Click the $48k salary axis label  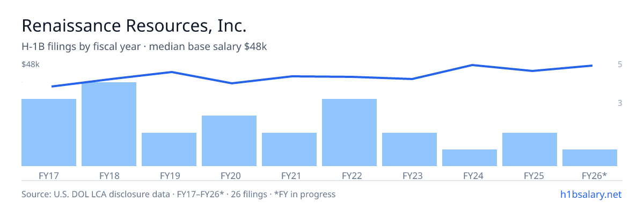31,64
